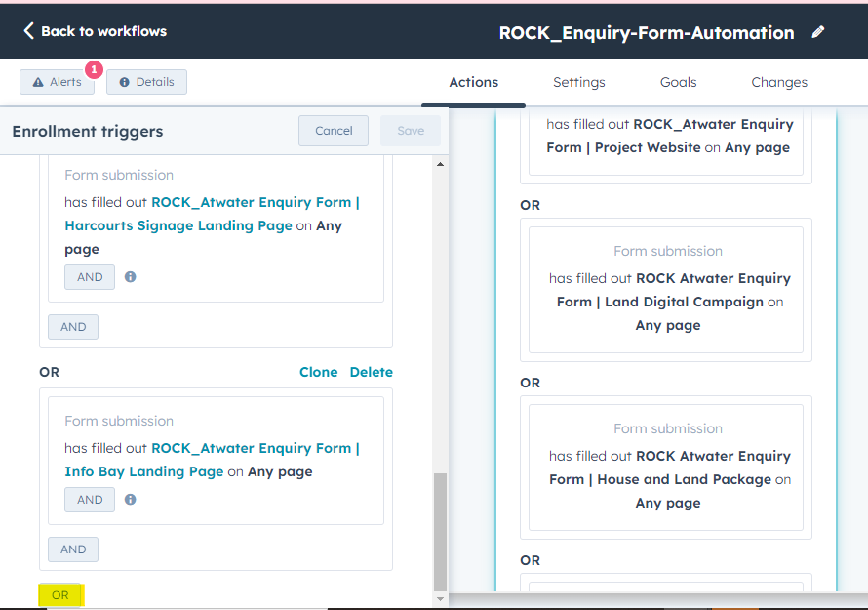Cancel enrollment trigger changes
Image resolution: width=868 pixels, height=610 pixels.
(x=334, y=131)
